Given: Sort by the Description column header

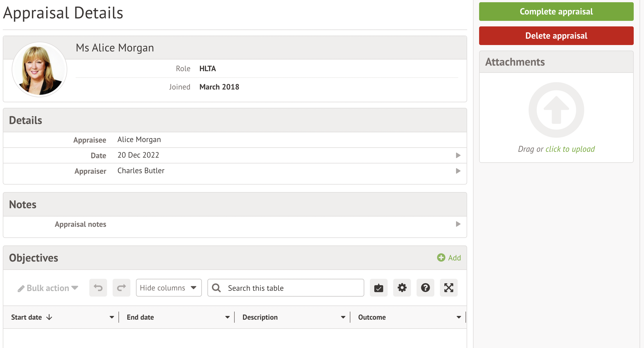Looking at the screenshot, I should pos(260,317).
